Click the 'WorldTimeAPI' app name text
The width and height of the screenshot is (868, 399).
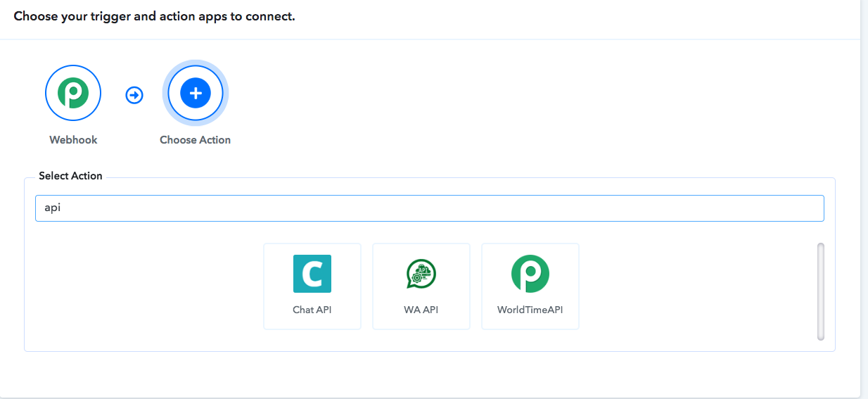pos(530,310)
